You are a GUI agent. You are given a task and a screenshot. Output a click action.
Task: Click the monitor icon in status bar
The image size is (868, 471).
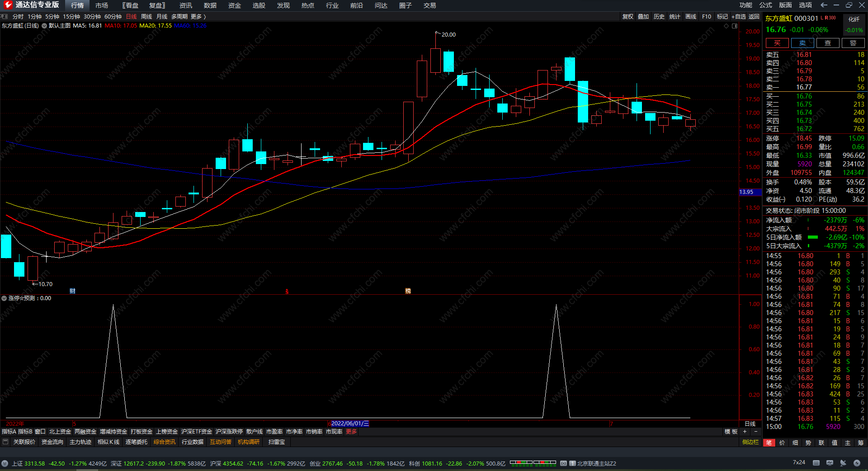coord(830,463)
